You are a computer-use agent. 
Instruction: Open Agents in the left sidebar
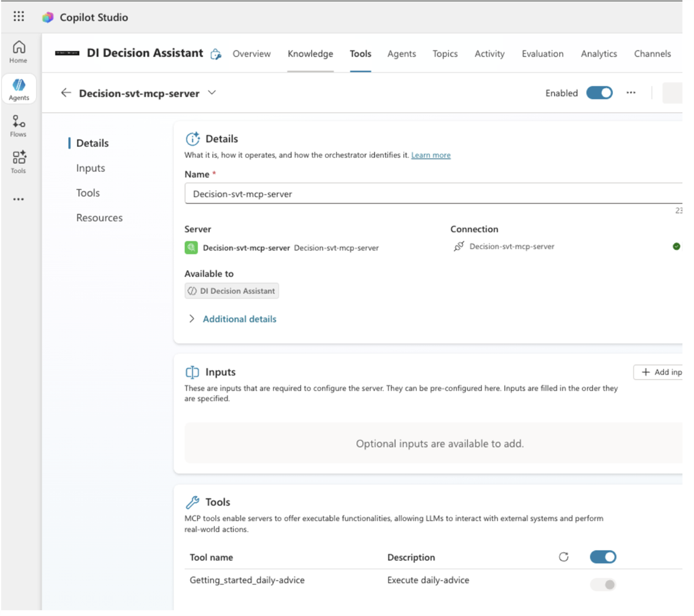(19, 89)
